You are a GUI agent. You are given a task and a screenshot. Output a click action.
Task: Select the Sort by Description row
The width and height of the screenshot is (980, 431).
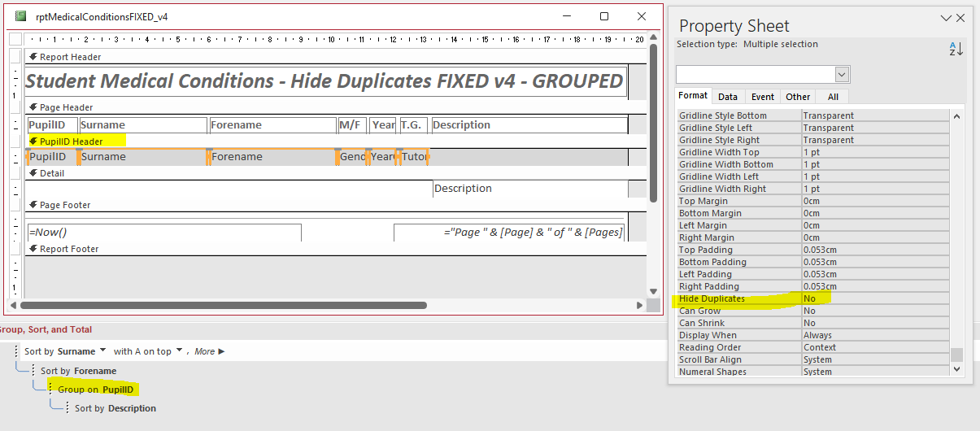coord(115,408)
